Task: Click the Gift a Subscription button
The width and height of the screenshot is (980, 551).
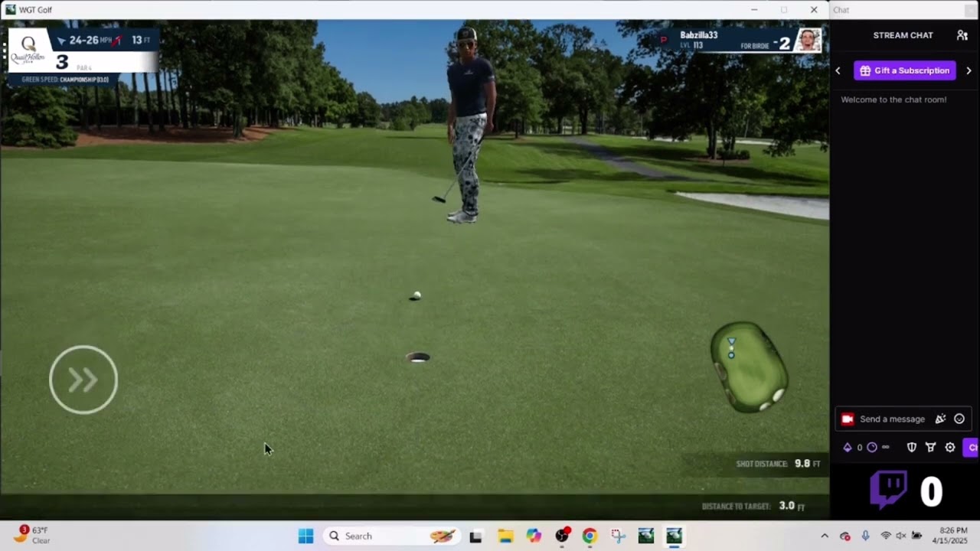Action: (x=905, y=70)
